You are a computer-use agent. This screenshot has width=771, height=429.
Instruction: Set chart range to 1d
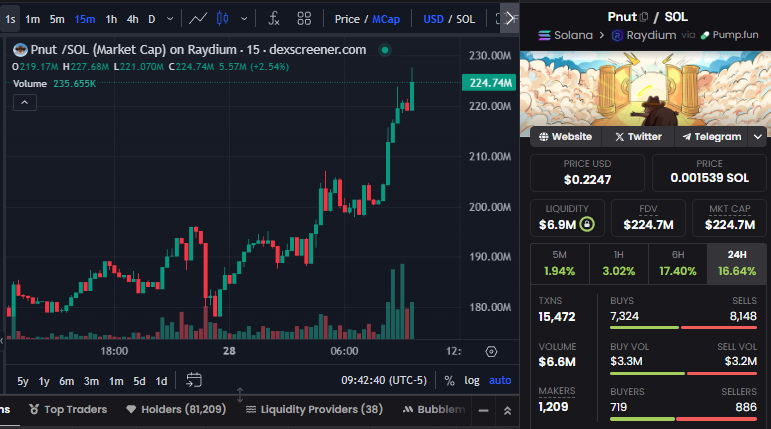[161, 381]
